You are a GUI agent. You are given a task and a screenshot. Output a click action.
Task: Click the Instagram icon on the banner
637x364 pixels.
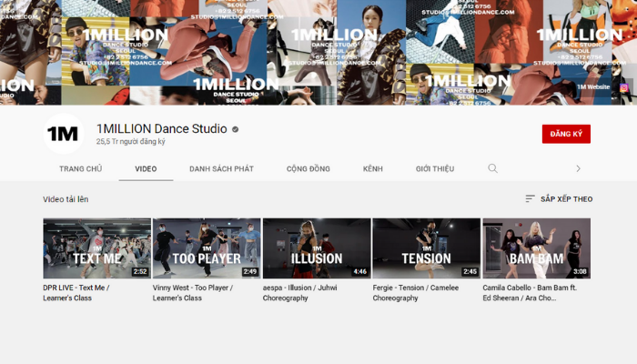click(x=624, y=87)
